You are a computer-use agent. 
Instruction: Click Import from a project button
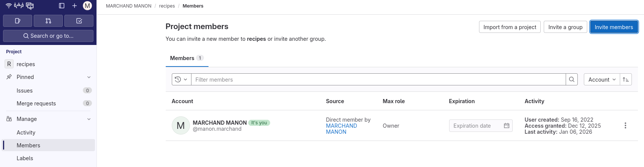(x=510, y=27)
